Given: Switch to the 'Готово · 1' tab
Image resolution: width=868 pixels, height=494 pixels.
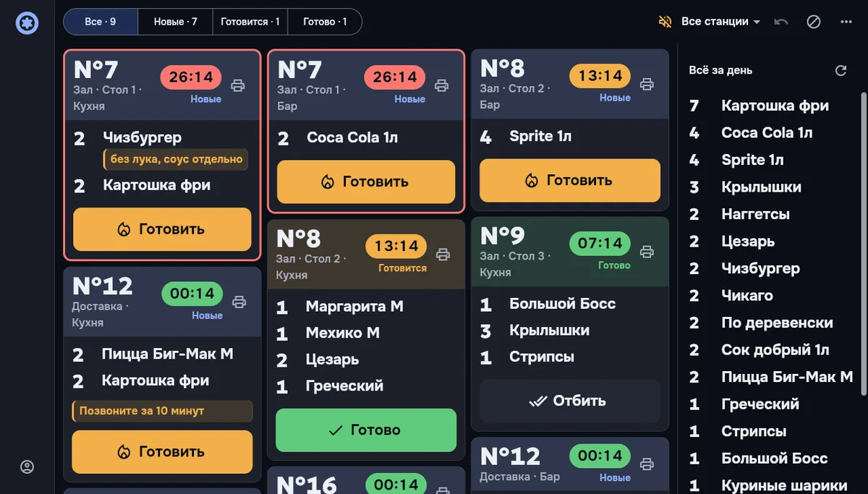Looking at the screenshot, I should (x=325, y=22).
